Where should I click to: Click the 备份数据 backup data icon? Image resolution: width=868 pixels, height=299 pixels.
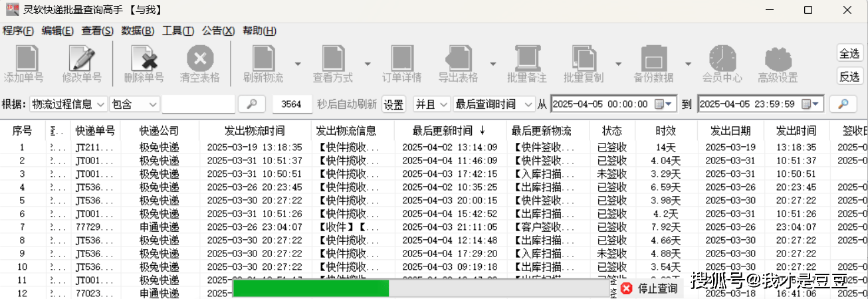tap(653, 59)
